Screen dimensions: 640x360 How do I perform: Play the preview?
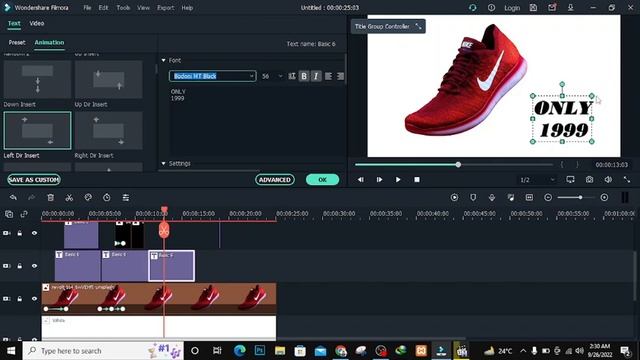398,180
